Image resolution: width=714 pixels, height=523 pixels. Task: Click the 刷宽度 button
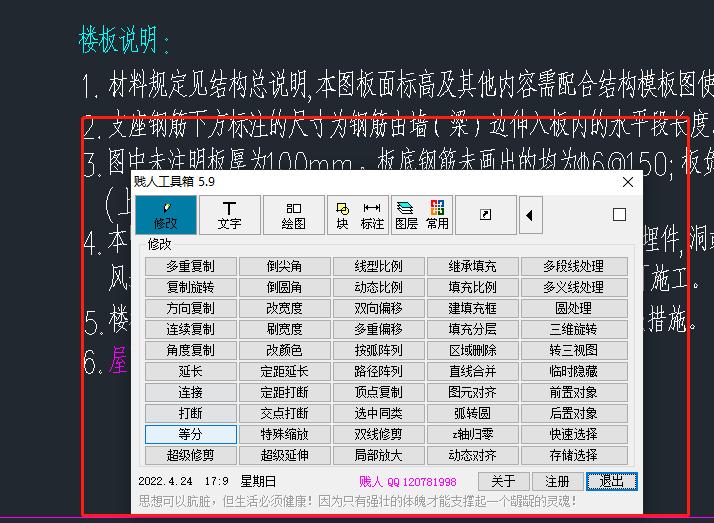pos(285,329)
